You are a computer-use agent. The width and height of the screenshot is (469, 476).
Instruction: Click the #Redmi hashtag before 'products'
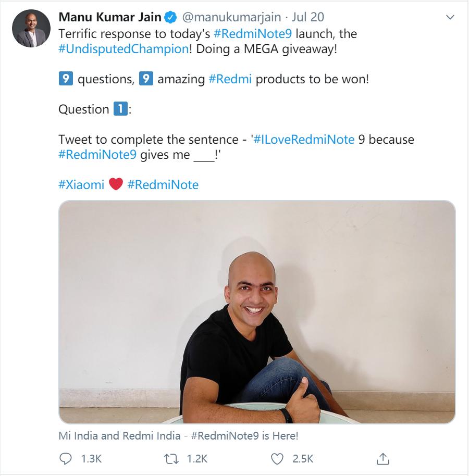230,80
